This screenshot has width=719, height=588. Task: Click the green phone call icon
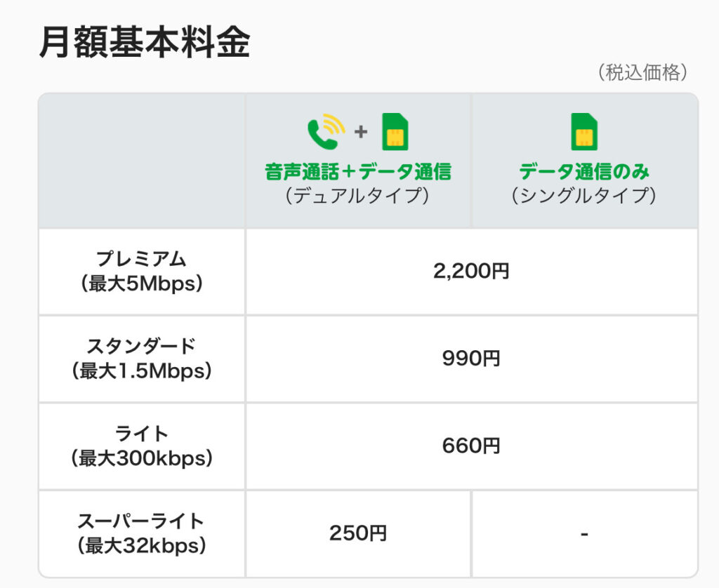326,131
